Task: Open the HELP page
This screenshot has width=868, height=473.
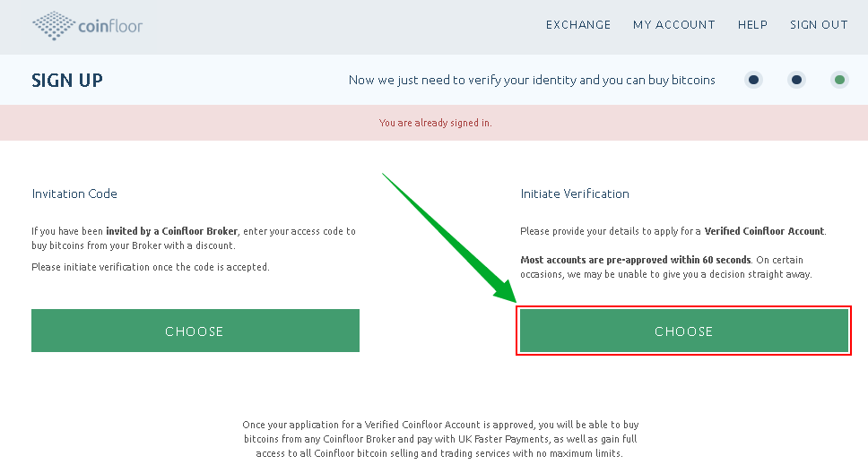Action: (x=752, y=25)
